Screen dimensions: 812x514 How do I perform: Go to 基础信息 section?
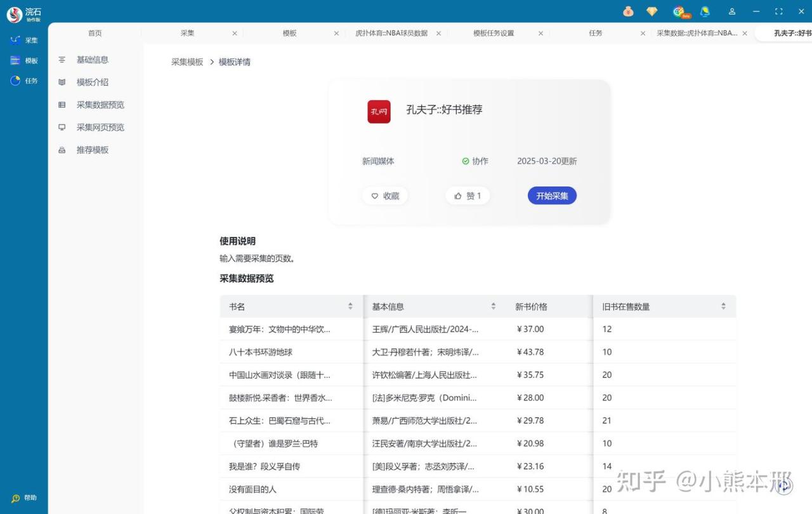click(93, 60)
